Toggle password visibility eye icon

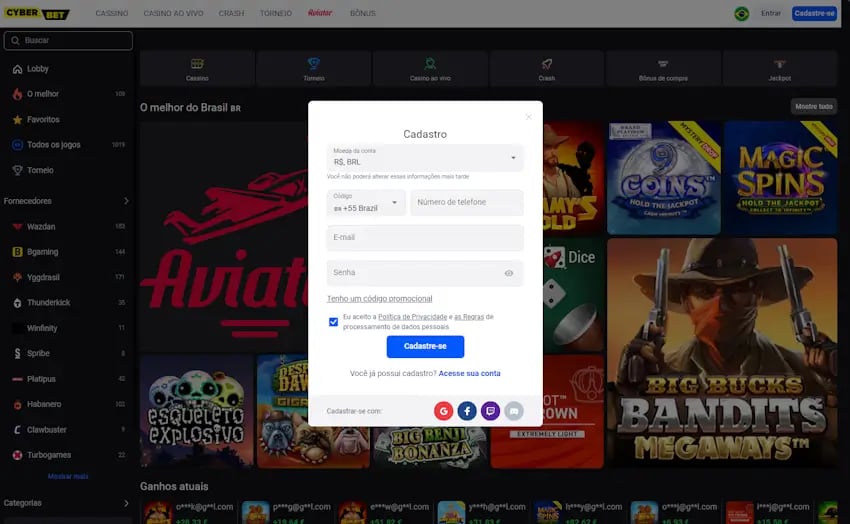[508, 273]
